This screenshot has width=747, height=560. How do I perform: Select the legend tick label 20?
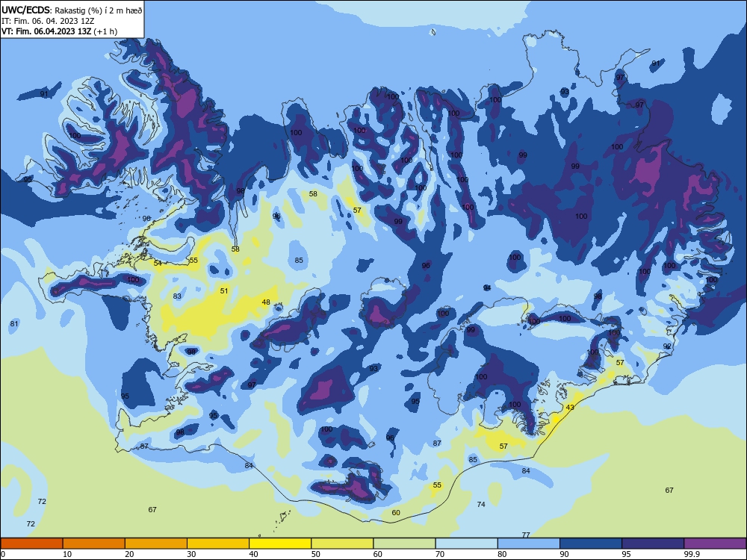[x=129, y=554]
